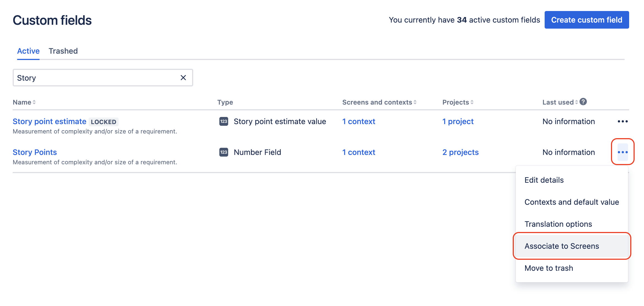Sort by Screens and contexts column
The image size is (644, 306).
(415, 102)
